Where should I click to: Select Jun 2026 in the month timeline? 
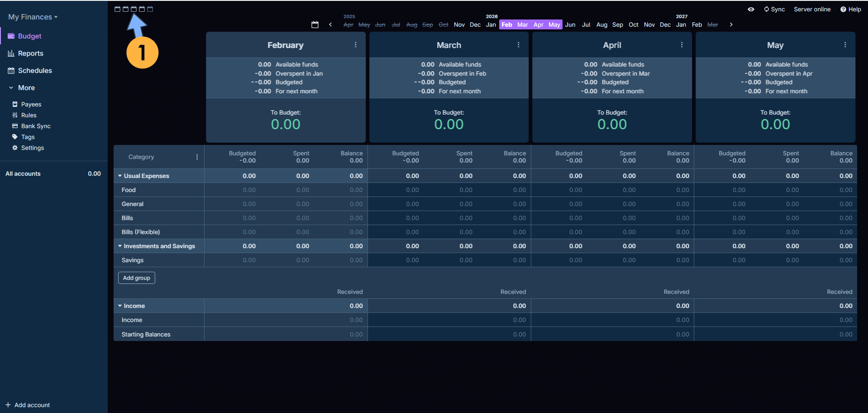click(x=570, y=25)
